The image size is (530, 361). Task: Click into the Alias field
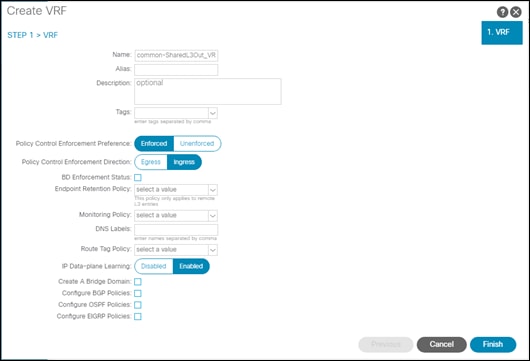pos(176,70)
